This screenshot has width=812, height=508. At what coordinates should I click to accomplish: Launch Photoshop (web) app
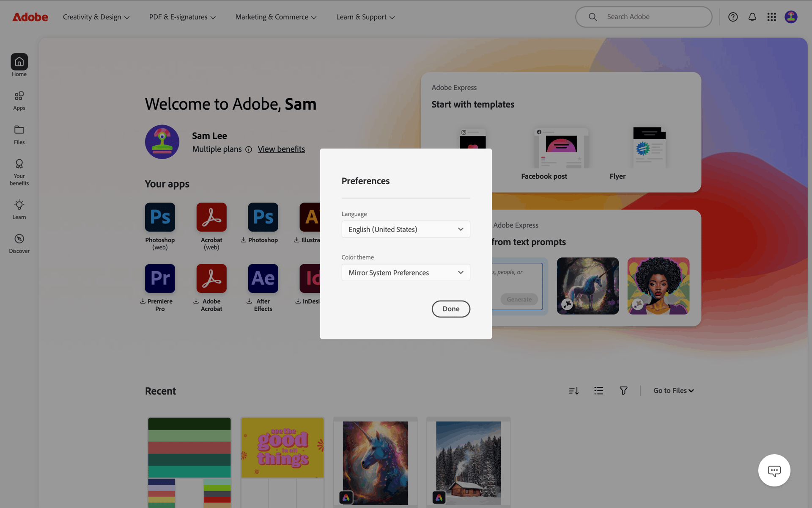[x=160, y=226]
